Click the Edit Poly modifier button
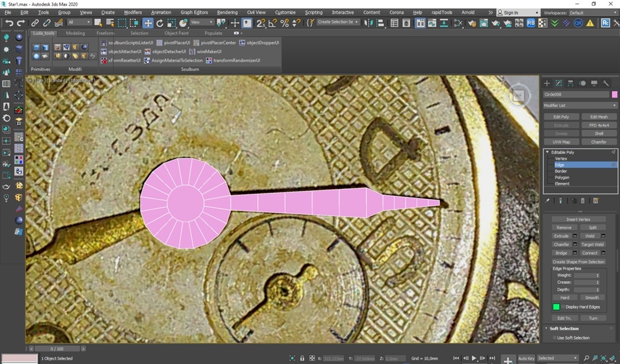 [x=561, y=117]
